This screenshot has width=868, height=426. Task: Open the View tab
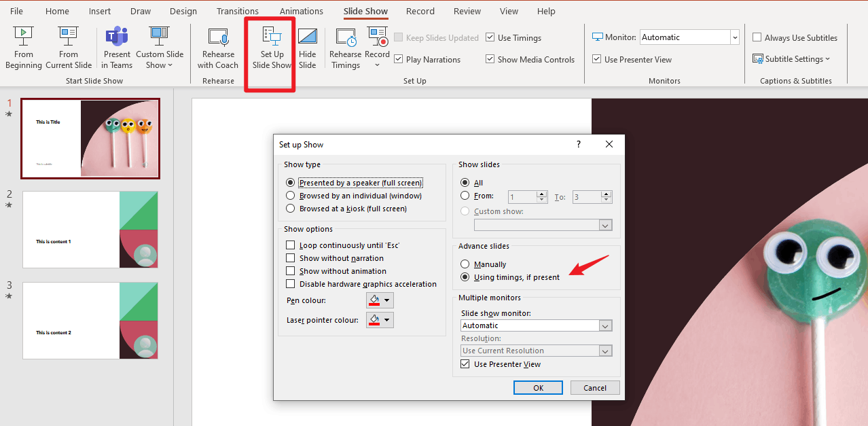(x=509, y=11)
